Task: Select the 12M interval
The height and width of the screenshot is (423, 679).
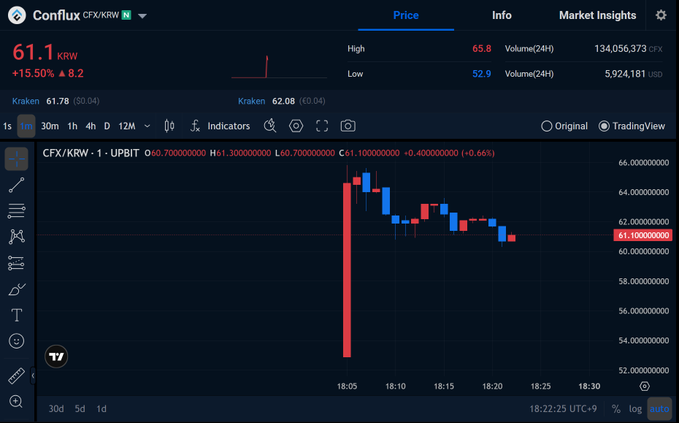Action: tap(127, 126)
